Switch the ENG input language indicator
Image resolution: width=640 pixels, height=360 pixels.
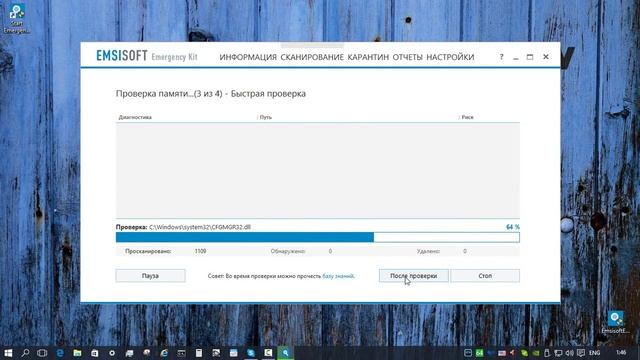[595, 353]
